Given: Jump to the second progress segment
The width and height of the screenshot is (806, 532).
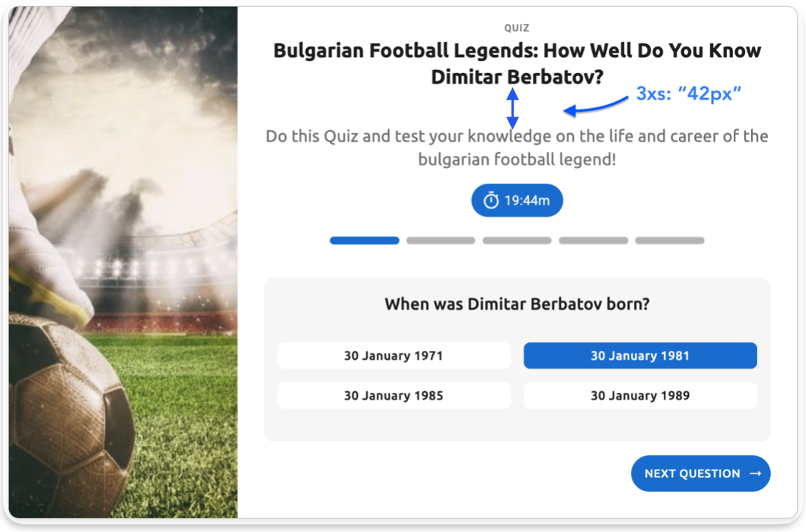Looking at the screenshot, I should pos(441,241).
